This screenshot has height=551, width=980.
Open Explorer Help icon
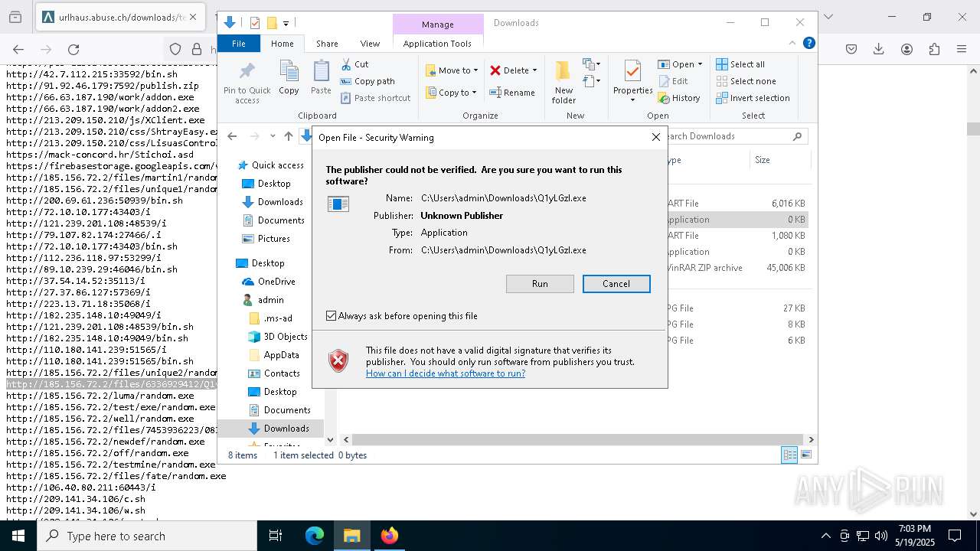(808, 43)
